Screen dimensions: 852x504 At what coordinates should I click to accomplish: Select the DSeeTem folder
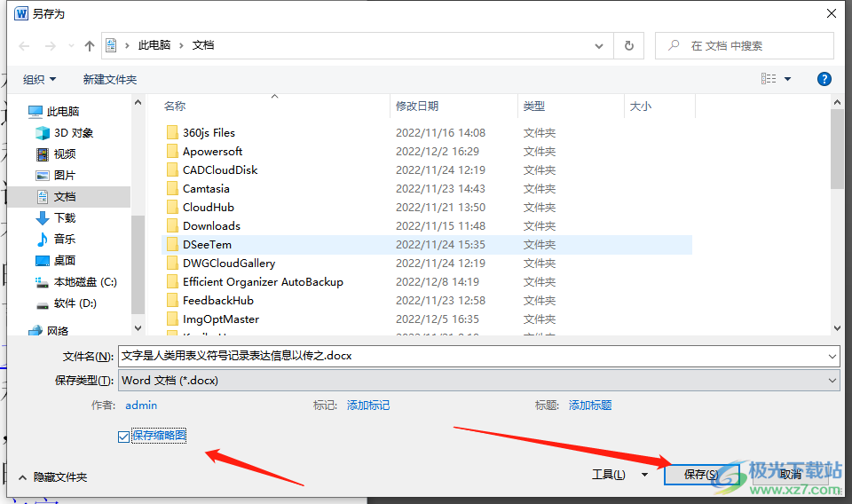207,244
